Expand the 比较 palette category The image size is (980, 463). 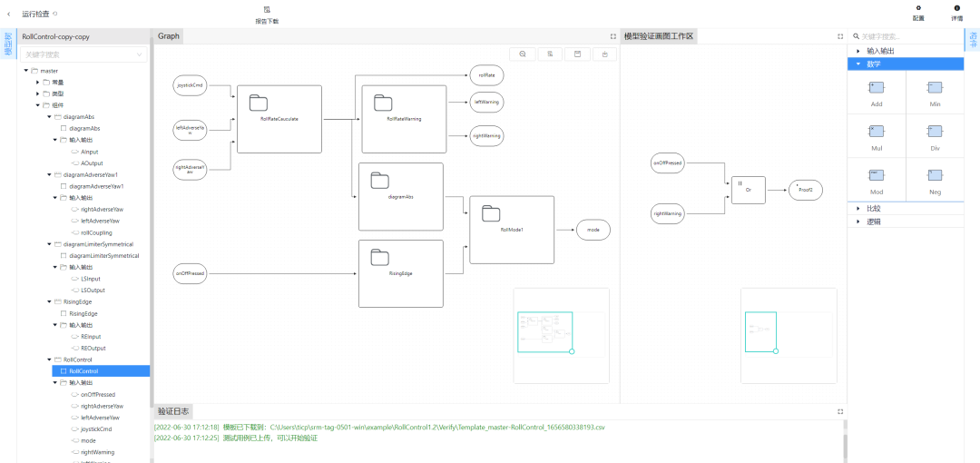click(858, 208)
